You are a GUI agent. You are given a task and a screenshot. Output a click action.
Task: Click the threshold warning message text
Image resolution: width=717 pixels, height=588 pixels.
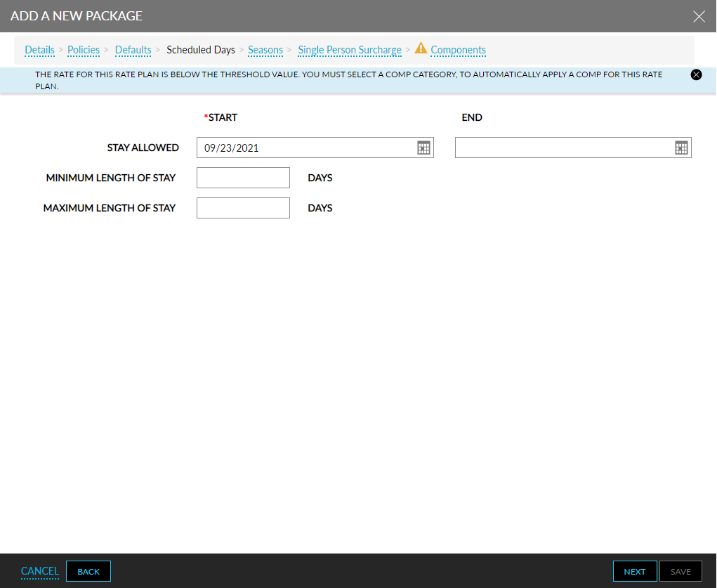click(x=348, y=80)
